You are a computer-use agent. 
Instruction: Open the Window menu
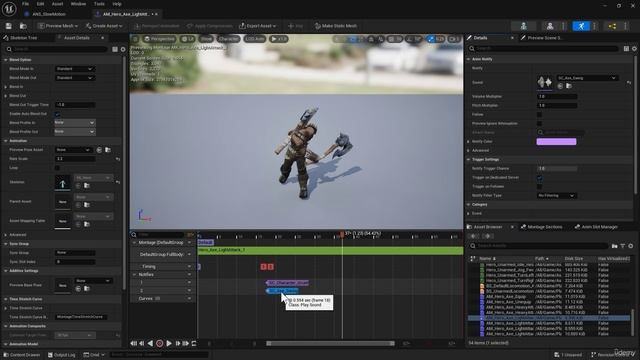pyautogui.click(x=78, y=4)
